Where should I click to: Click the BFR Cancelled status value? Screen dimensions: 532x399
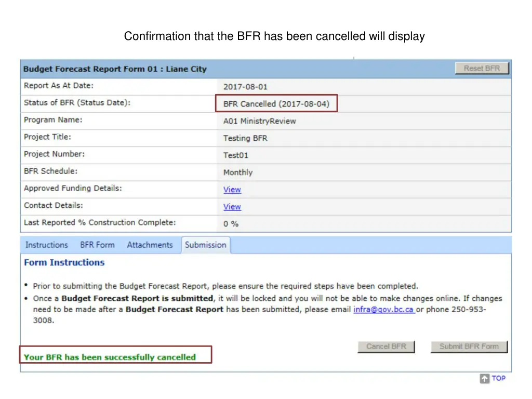point(276,104)
